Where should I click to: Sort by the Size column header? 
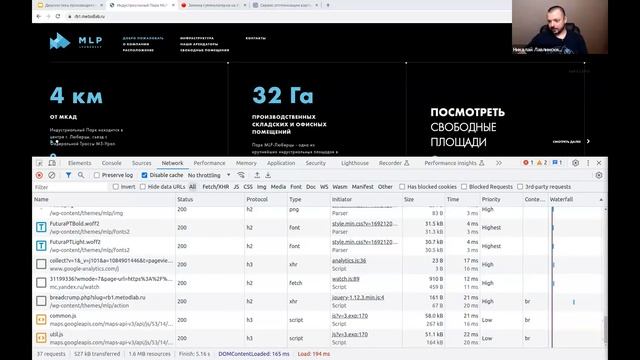pos(409,199)
